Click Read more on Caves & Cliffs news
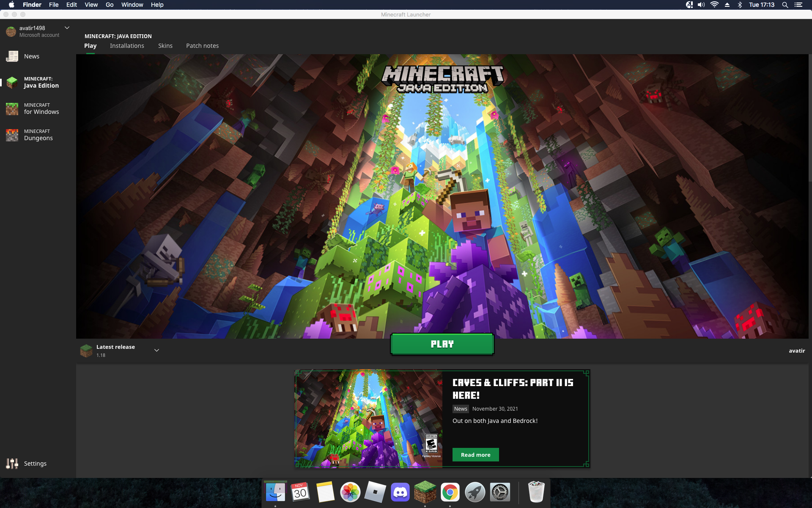This screenshot has height=508, width=812. tap(475, 455)
